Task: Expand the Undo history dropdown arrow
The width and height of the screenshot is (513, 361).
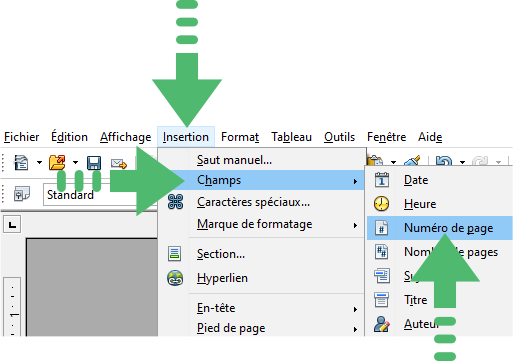Action: tap(462, 162)
